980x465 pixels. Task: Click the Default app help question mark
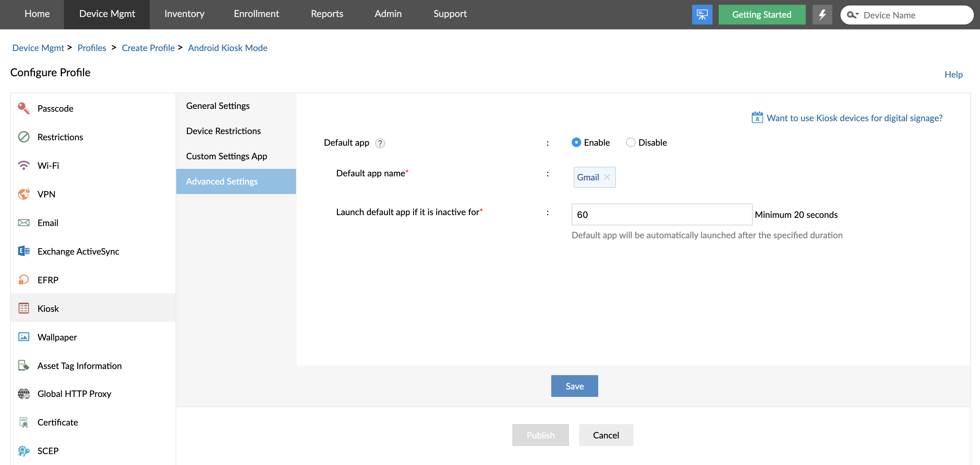380,143
